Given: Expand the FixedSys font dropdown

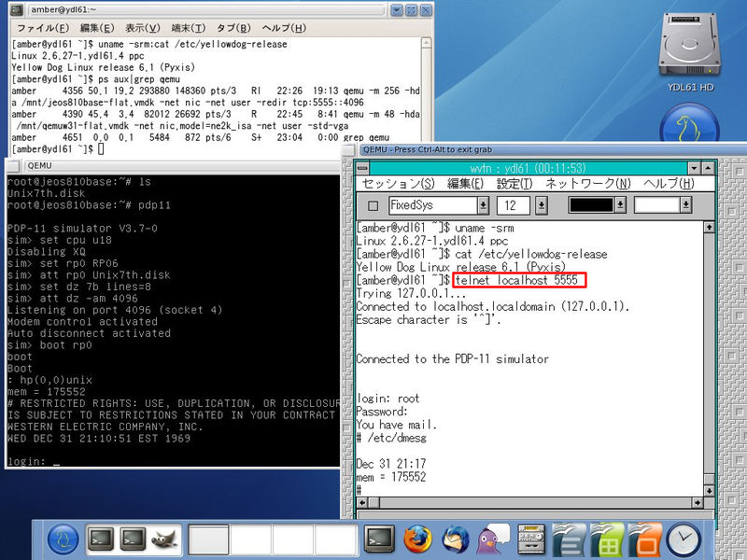Looking at the screenshot, I should pyautogui.click(x=483, y=205).
